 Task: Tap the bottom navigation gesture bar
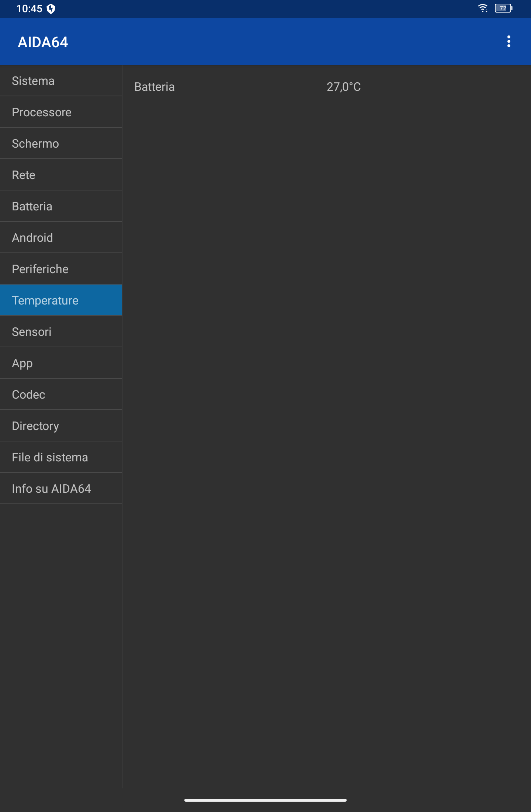click(265, 800)
